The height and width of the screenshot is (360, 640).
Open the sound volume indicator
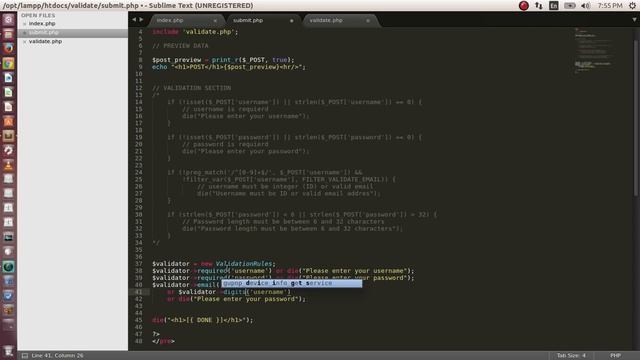coord(585,6)
